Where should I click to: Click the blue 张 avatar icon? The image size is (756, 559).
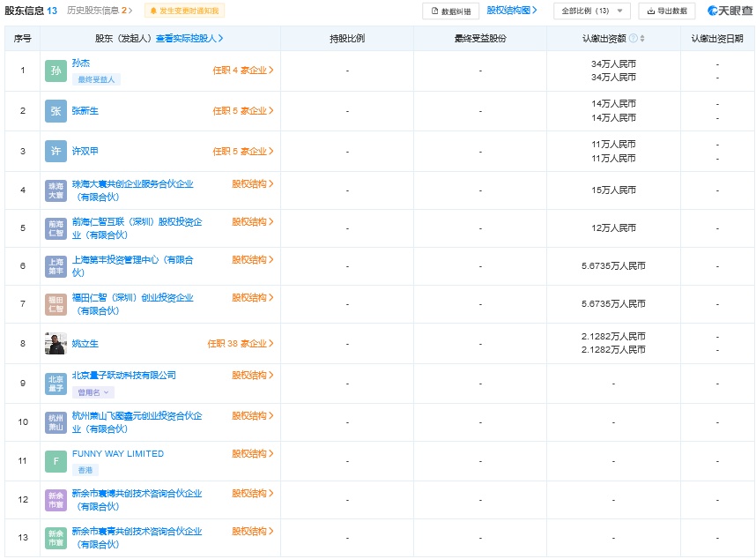[x=56, y=111]
